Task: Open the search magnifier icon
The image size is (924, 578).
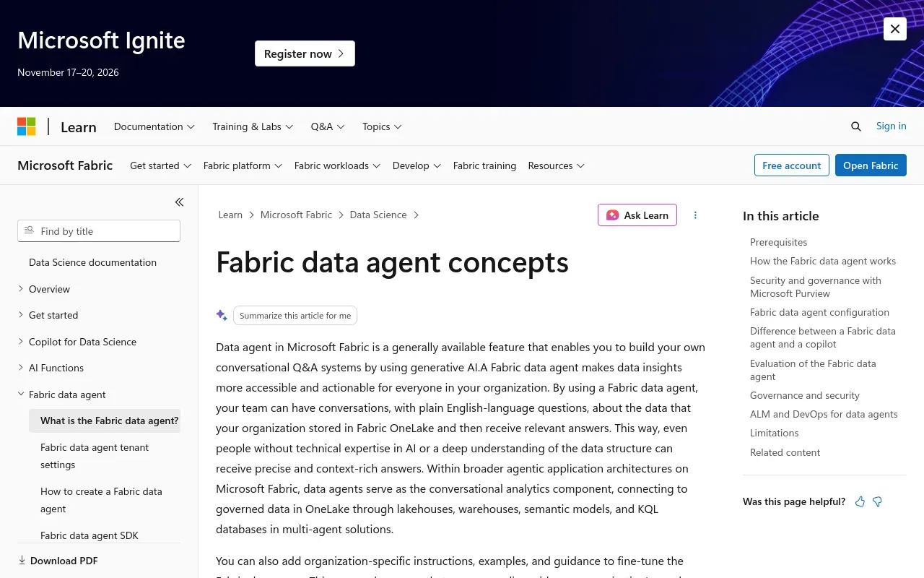Action: (856, 126)
